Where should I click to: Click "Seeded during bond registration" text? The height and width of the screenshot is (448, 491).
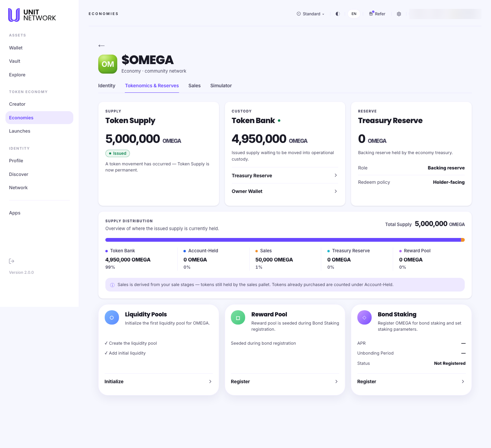tap(263, 343)
